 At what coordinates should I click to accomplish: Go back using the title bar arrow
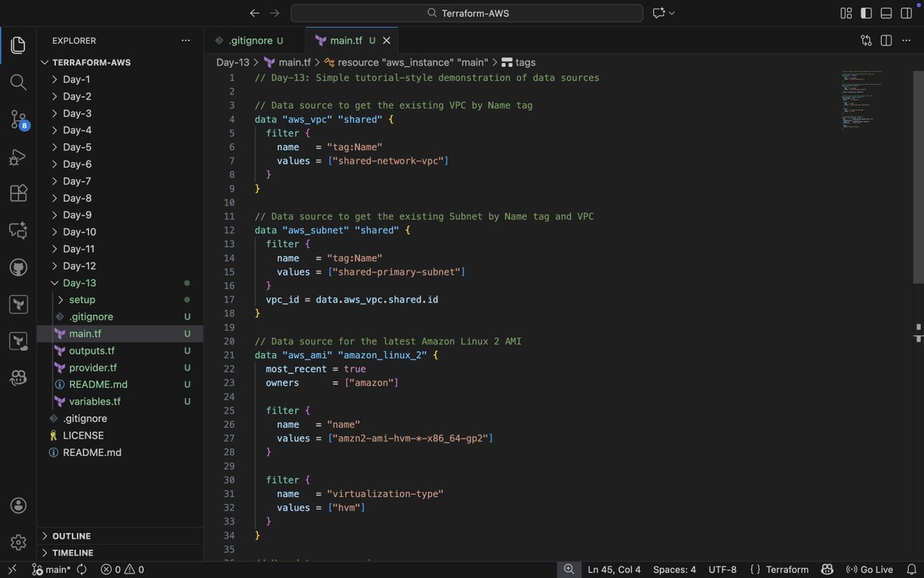[x=255, y=13]
